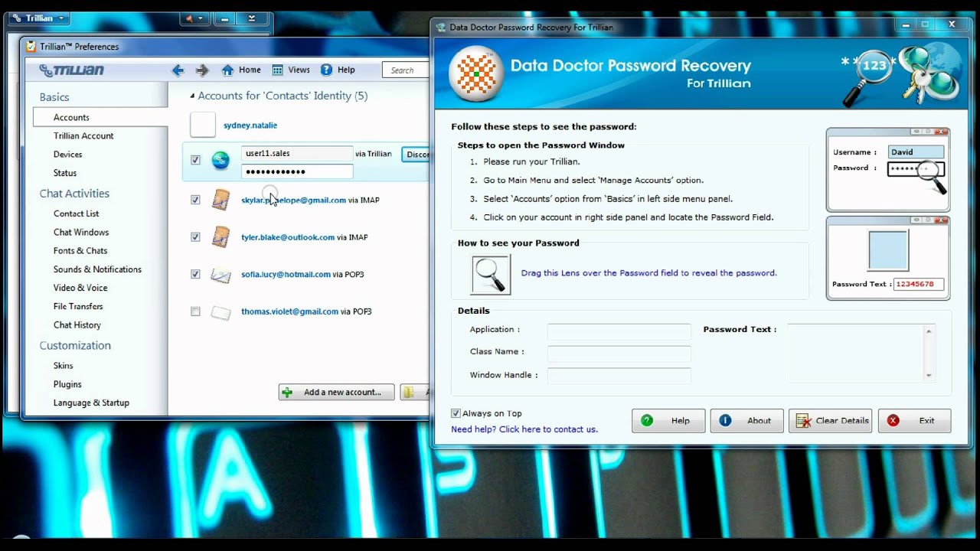Viewport: 980px width, 551px height.
Task: Enable checkbox for thomas.violet@gmail.com
Action: [195, 311]
